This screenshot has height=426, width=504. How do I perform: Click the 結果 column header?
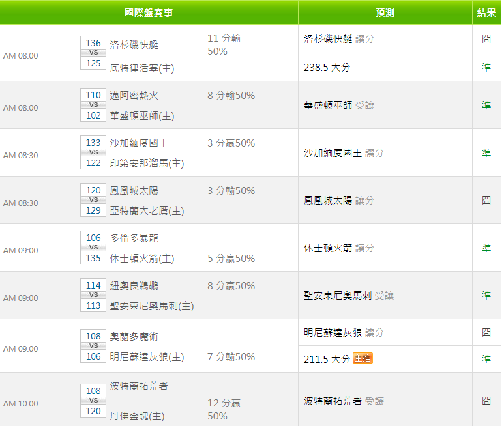click(x=486, y=12)
